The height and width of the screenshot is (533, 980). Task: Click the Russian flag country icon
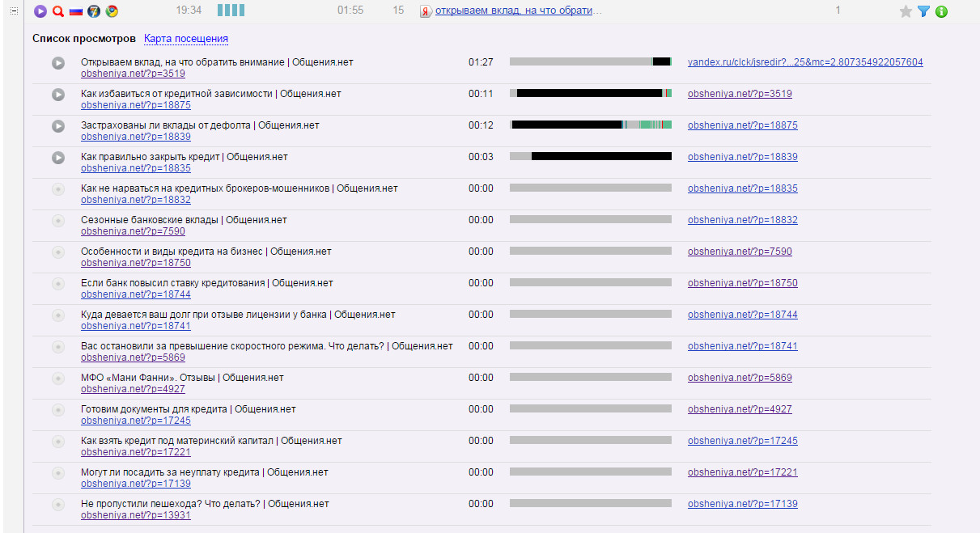click(x=76, y=11)
